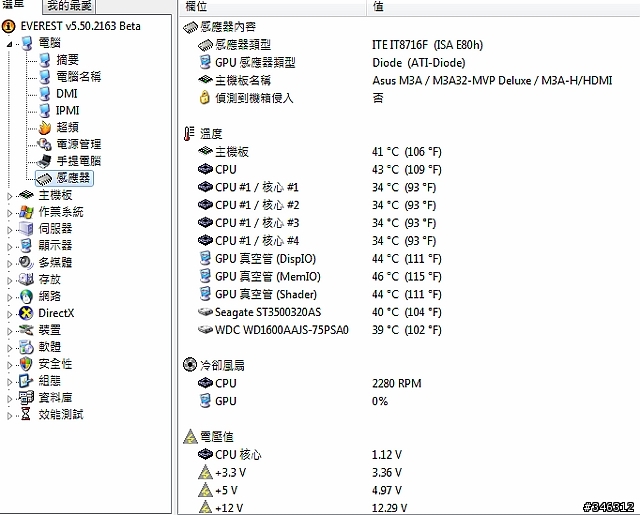The width and height of the screenshot is (640, 515).
Task: Click the 存放 storage icon
Action: (26, 280)
